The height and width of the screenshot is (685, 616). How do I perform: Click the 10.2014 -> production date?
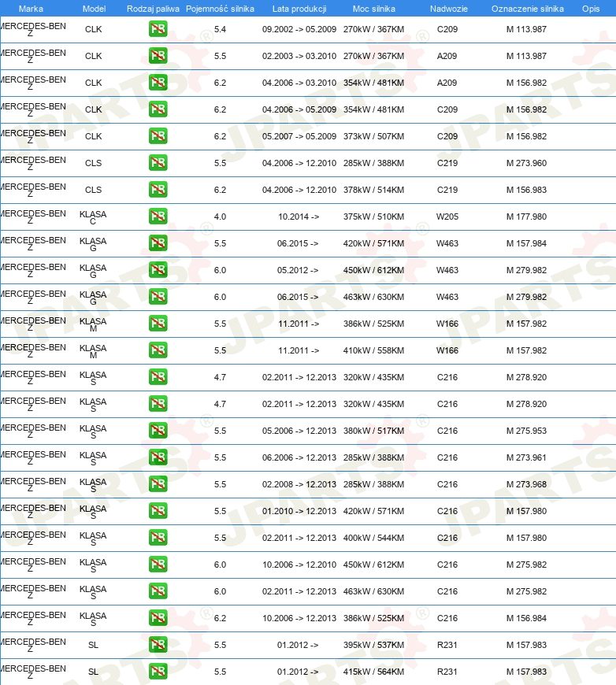tap(299, 217)
